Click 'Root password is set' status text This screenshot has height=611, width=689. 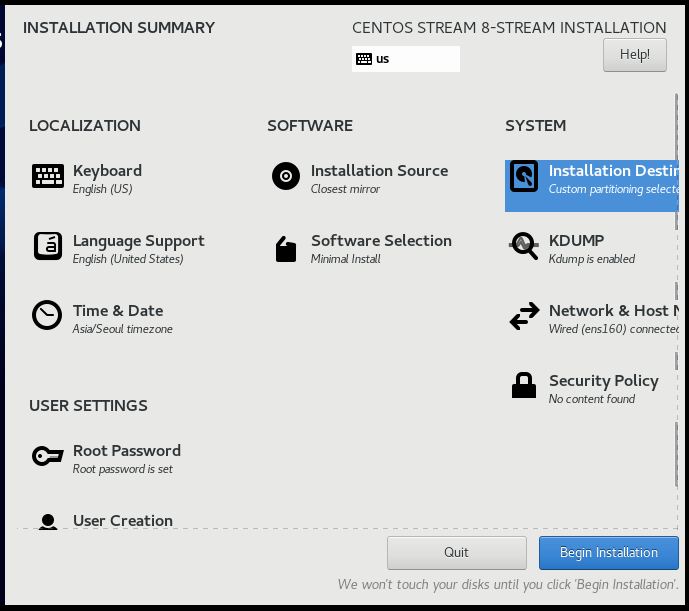tap(122, 469)
